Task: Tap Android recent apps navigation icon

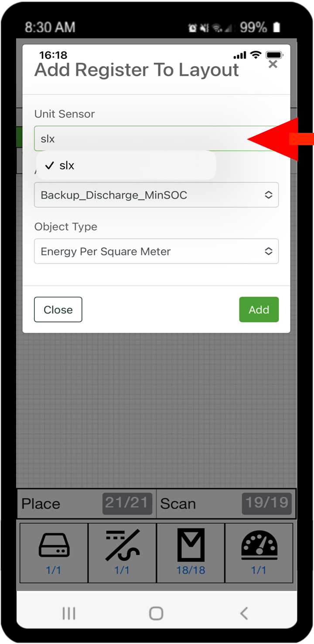Action: [x=69, y=614]
